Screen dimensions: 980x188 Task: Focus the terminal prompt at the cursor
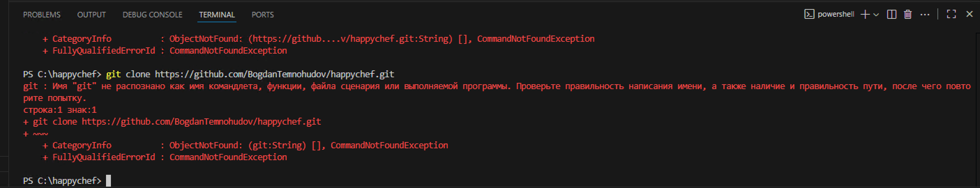pyautogui.click(x=108, y=181)
